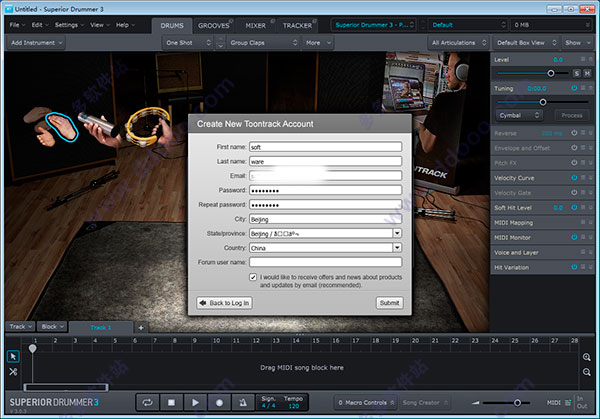Select the arrow pointer tool in timeline
This screenshot has width=600, height=419.
tap(13, 356)
